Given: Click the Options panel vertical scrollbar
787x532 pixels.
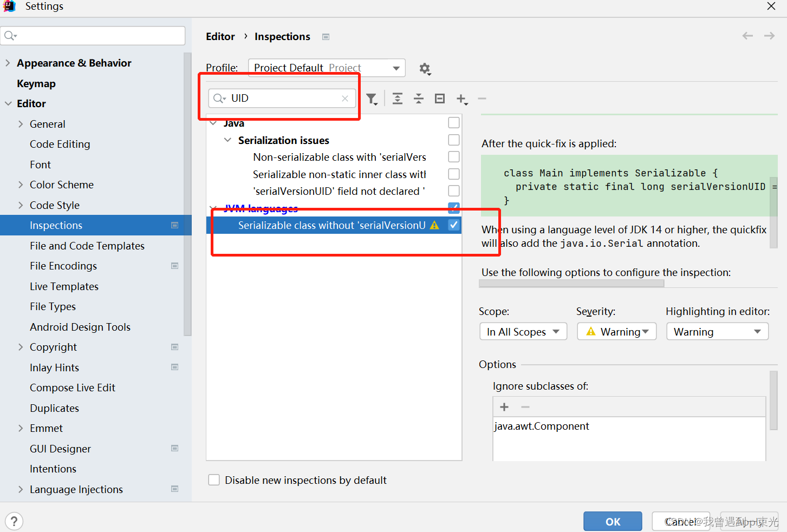Looking at the screenshot, I should (773, 400).
